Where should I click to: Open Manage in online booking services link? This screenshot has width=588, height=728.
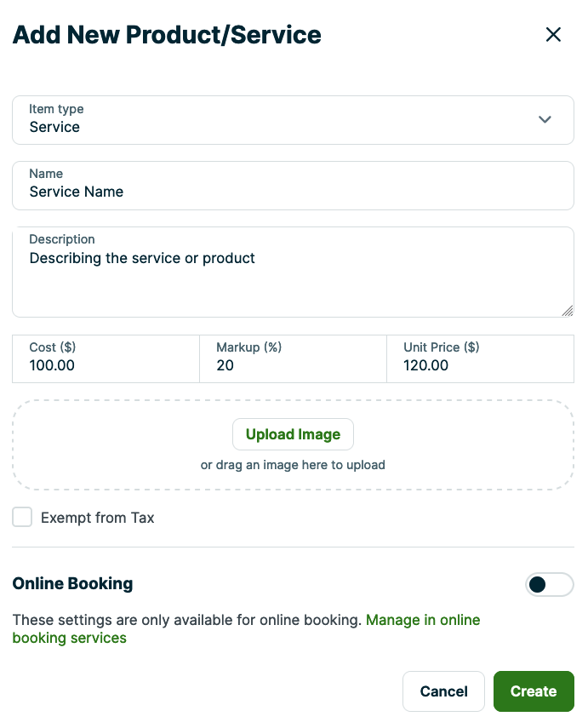423,620
